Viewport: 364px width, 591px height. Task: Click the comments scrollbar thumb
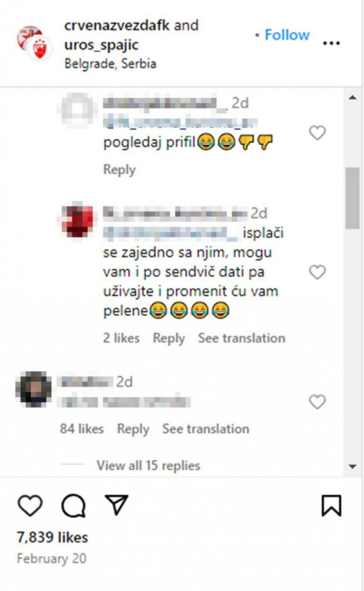[x=353, y=198]
